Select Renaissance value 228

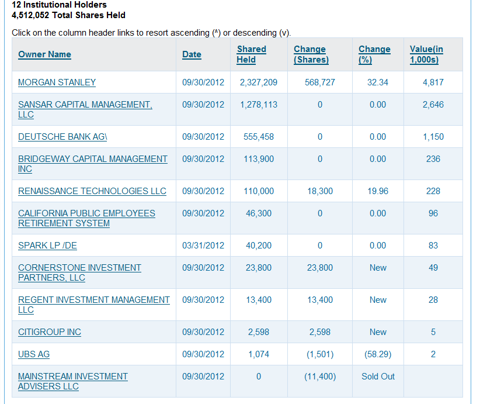coord(433,191)
